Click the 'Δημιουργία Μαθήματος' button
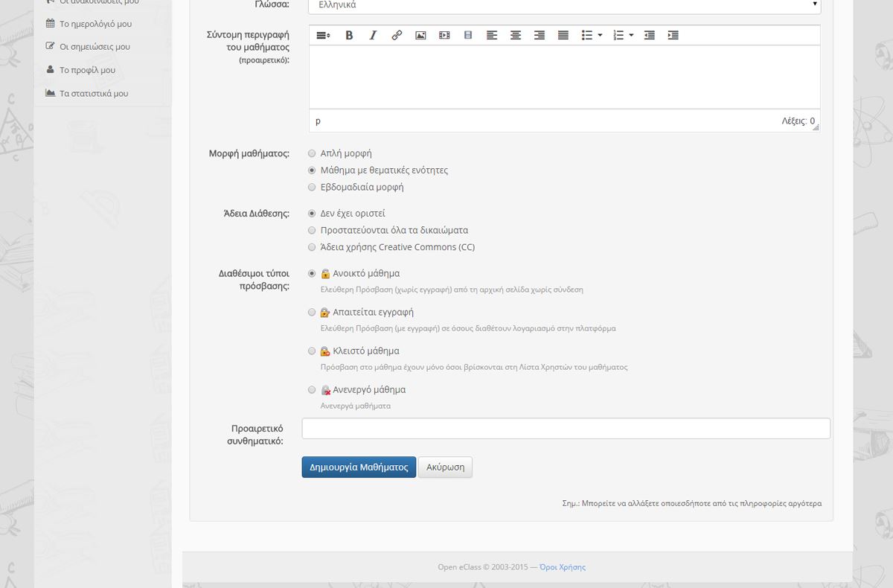893x588 pixels. (x=359, y=467)
